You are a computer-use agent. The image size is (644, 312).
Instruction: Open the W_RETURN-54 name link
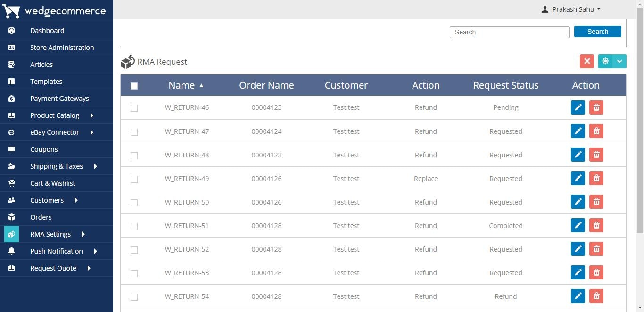[x=187, y=296]
